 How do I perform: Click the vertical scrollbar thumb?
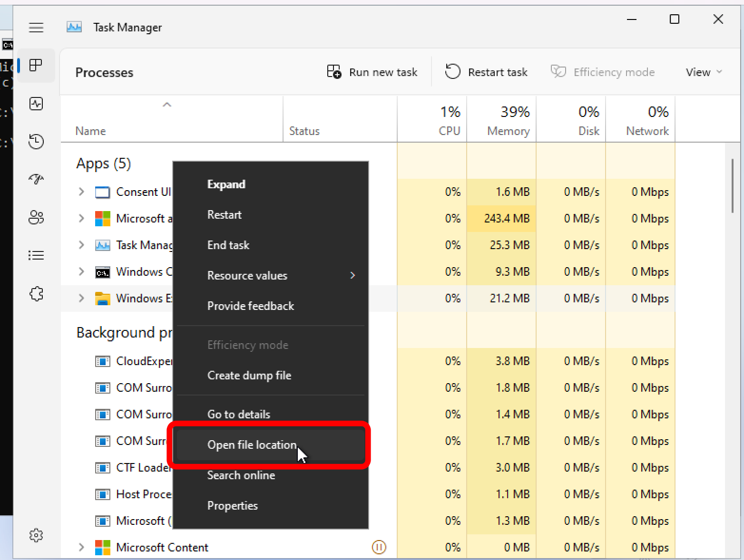pyautogui.click(x=733, y=186)
